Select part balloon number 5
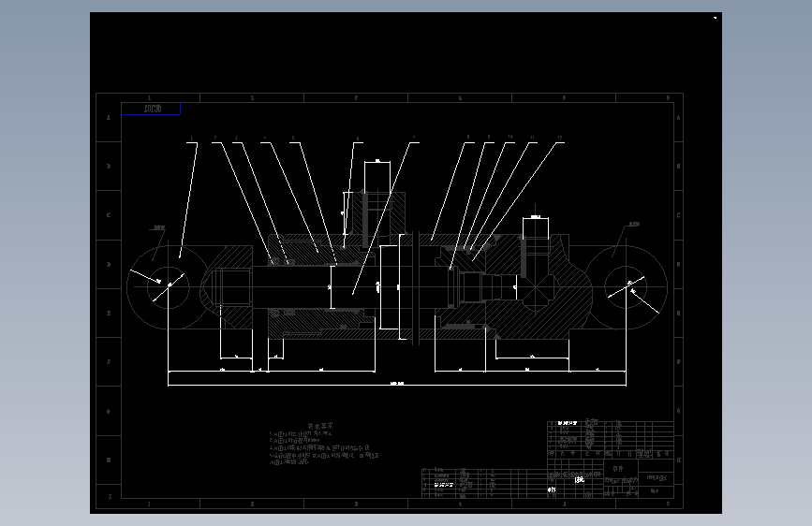This screenshot has height=526, width=812. coord(293,139)
